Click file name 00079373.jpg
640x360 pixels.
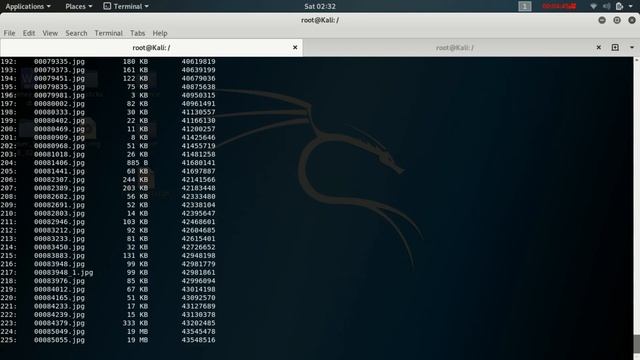click(59, 70)
